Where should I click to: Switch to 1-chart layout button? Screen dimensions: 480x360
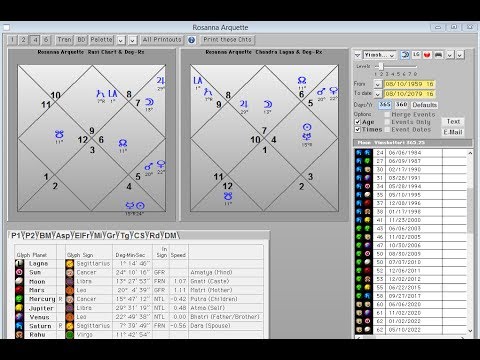12,40
